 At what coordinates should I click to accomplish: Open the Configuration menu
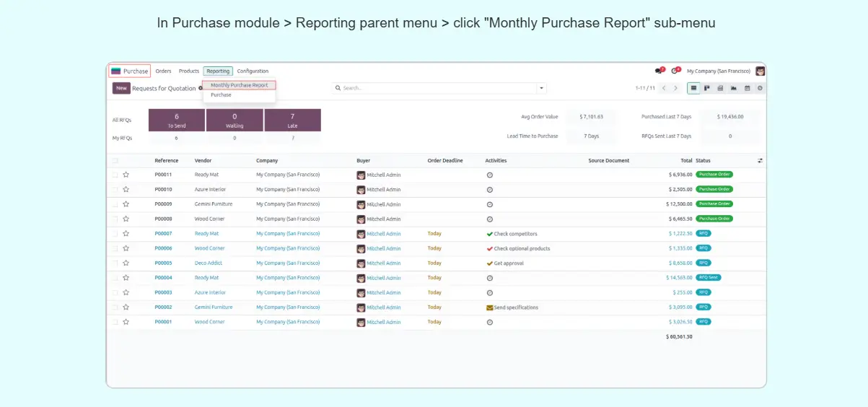(253, 71)
